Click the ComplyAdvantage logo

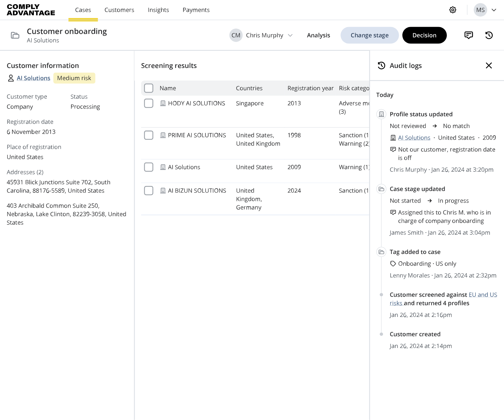[31, 10]
